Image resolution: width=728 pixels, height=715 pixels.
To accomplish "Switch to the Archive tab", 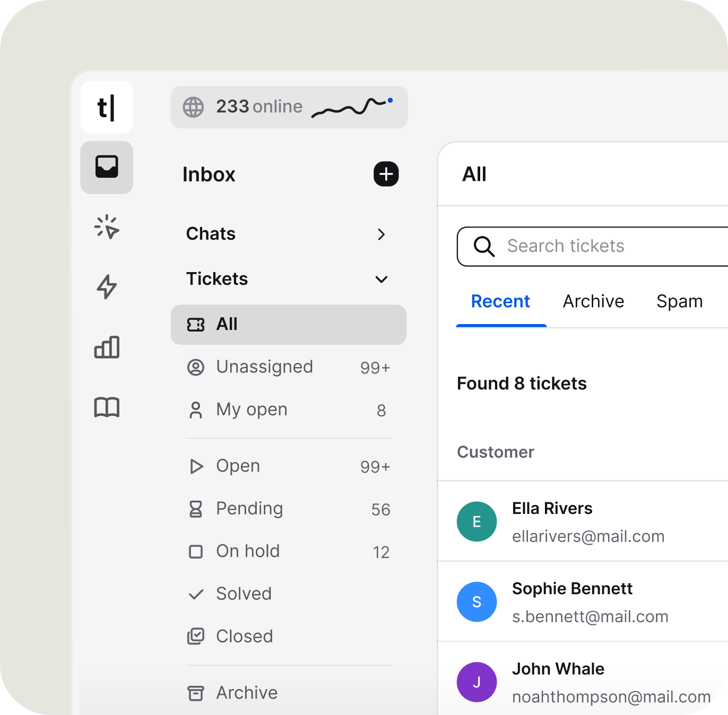I will (x=593, y=301).
